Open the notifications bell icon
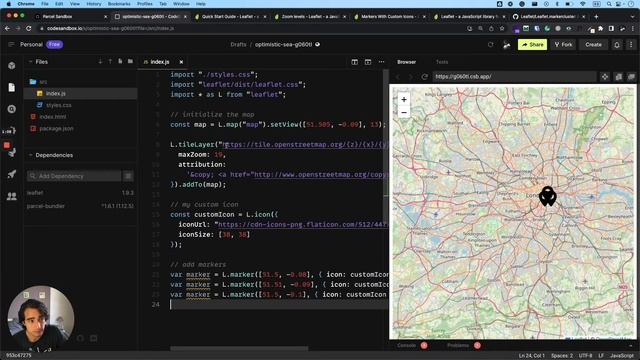The width and height of the screenshot is (640, 360). point(617,44)
